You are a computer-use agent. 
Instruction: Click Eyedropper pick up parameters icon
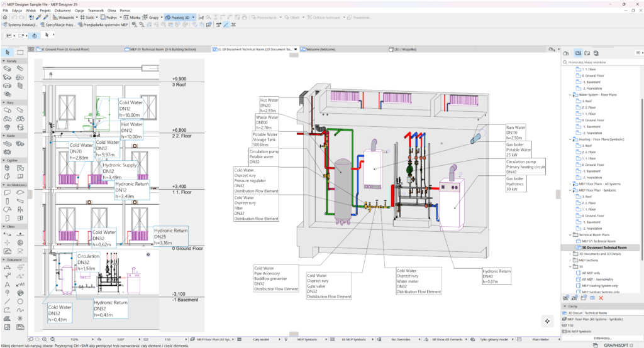point(38,18)
